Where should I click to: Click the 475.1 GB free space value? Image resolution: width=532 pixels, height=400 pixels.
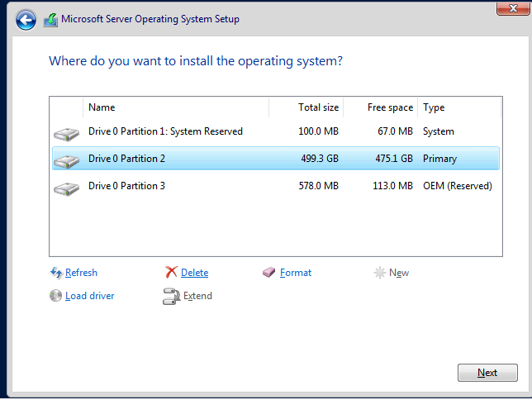coord(394,159)
